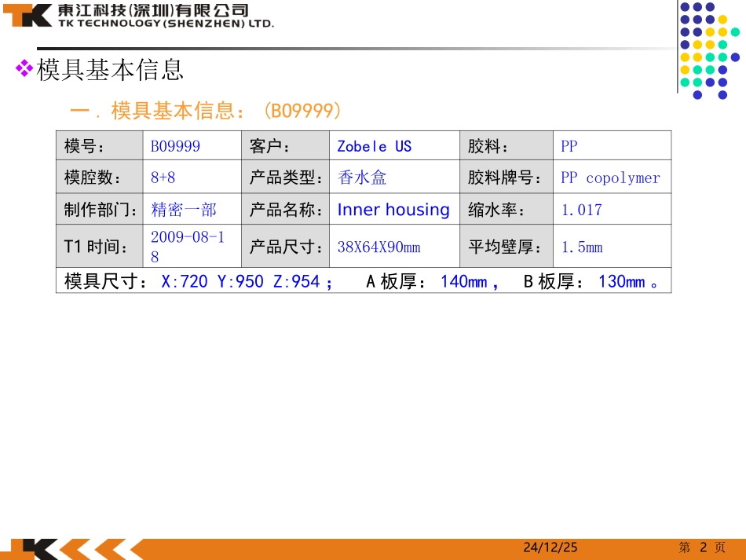This screenshot has width=746, height=560.
Task: Click the table label T1 时间：
Action: (96, 247)
